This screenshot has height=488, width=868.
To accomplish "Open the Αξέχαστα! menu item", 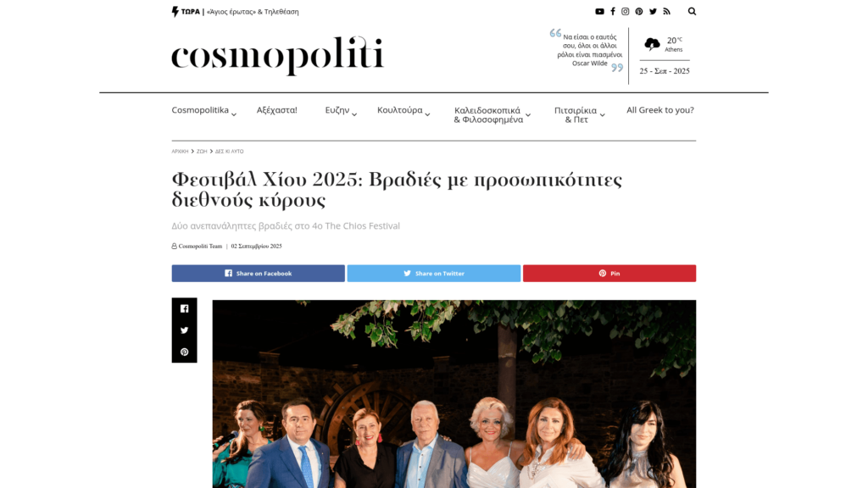I will (277, 110).
